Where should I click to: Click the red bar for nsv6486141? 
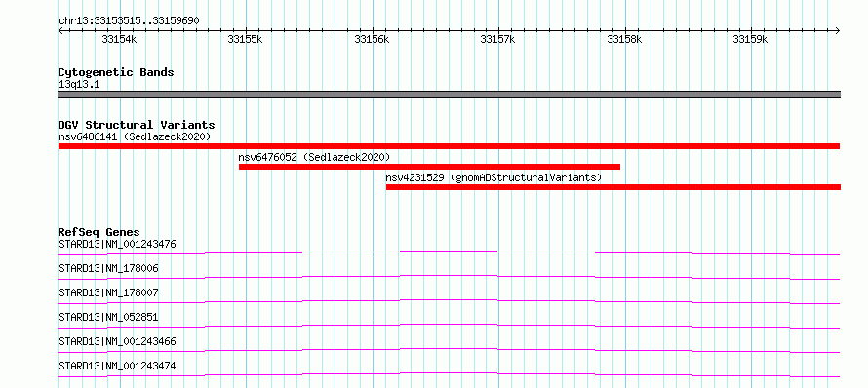(x=449, y=146)
